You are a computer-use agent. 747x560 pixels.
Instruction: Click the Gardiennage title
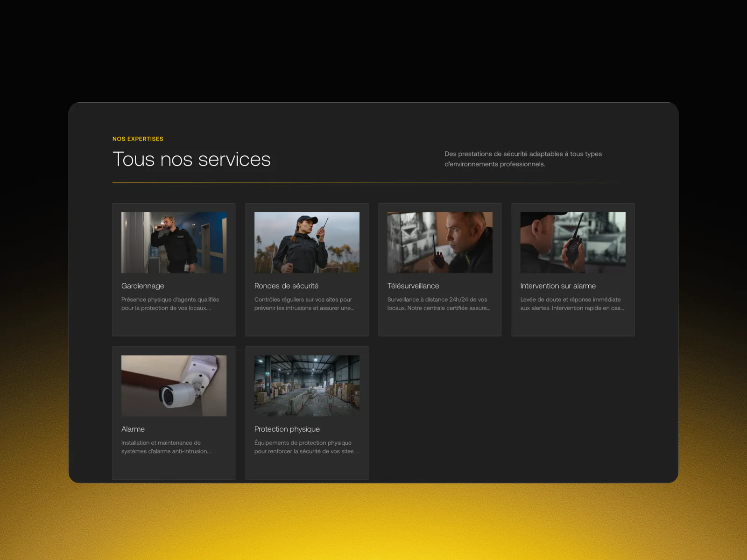pos(143,286)
